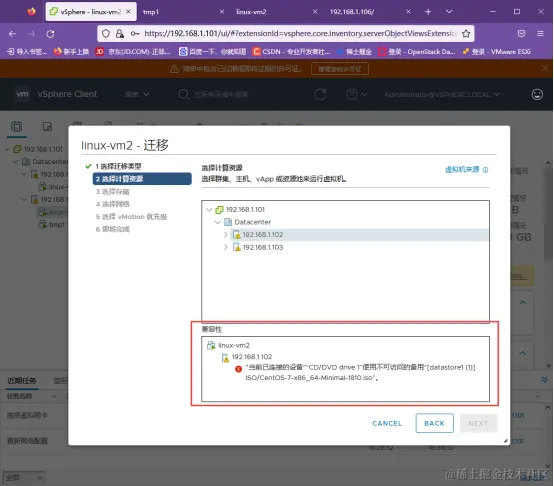Screen dimensions: 554x486
Task: Click linux-vm2 in compatibility panel
Action: pyautogui.click(x=234, y=345)
